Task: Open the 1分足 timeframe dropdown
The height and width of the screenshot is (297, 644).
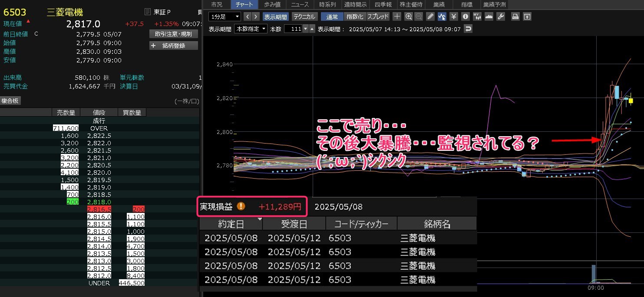Action: pos(225,16)
